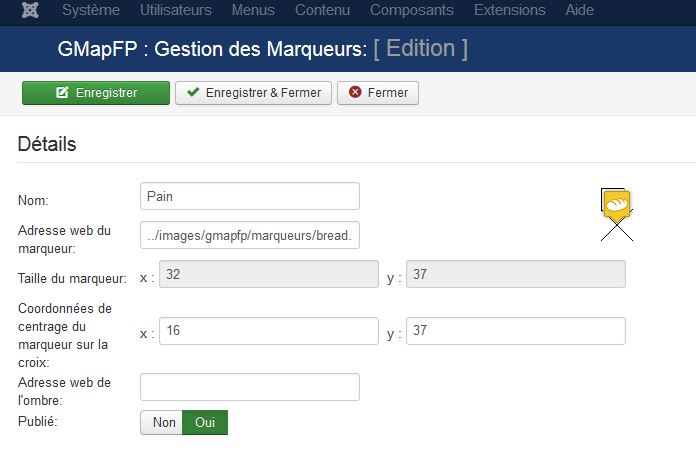696x460 pixels.
Task: Set Publié to Non
Action: (162, 422)
